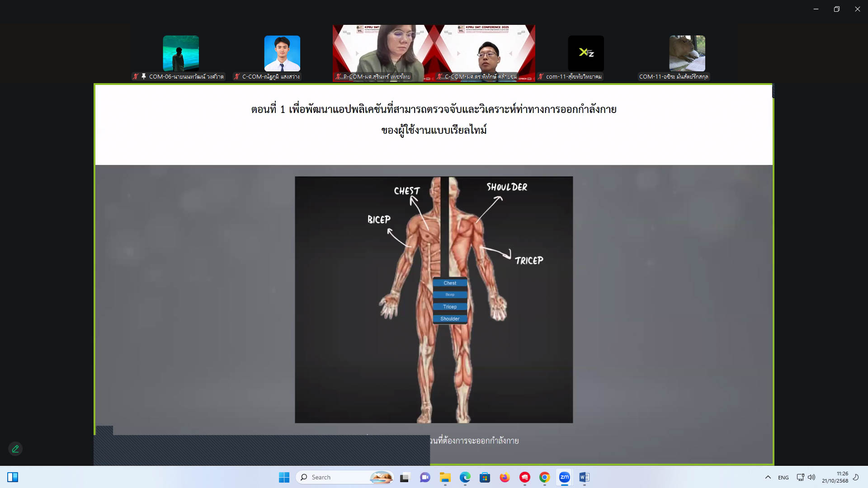Open Microsoft Word in taskbar
The height and width of the screenshot is (488, 868).
[x=584, y=477]
